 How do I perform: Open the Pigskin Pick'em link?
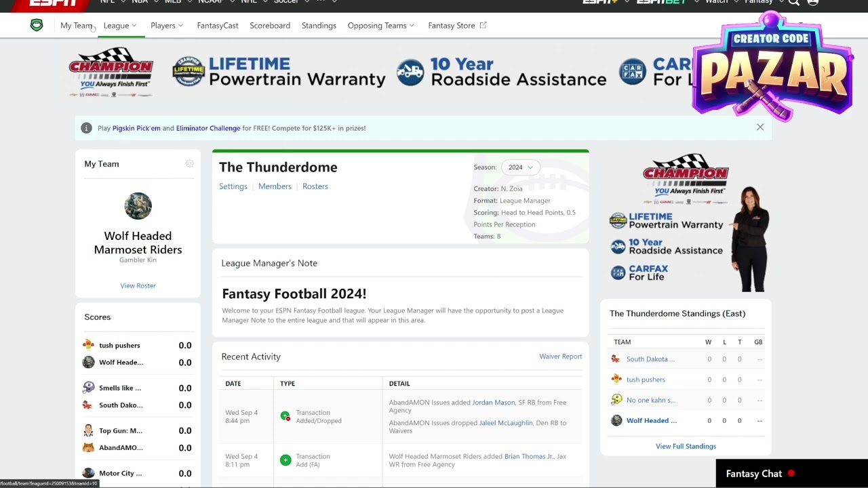click(x=136, y=128)
